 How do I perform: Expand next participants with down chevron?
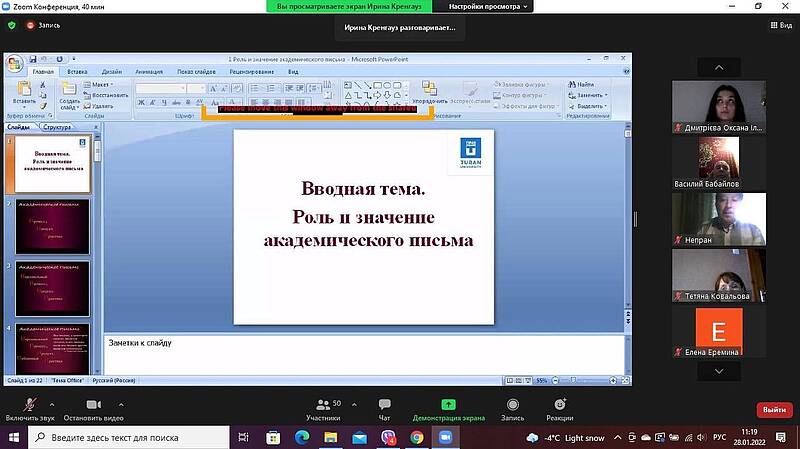tap(719, 370)
